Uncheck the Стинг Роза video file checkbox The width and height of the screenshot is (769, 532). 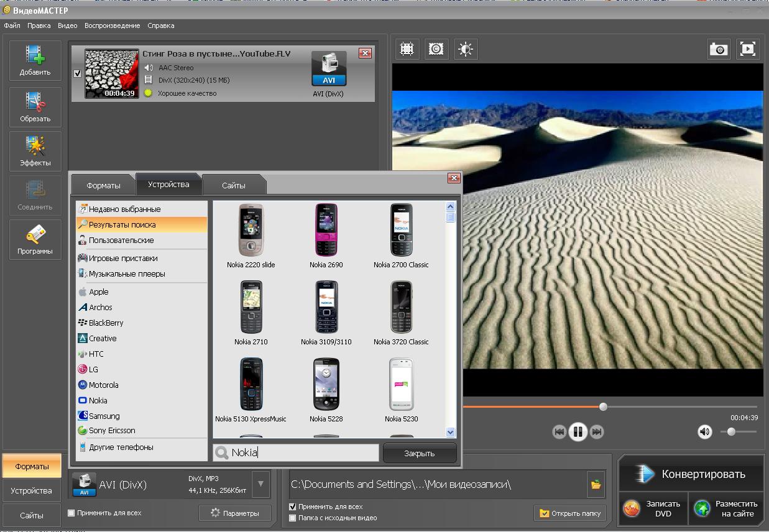pyautogui.click(x=77, y=73)
